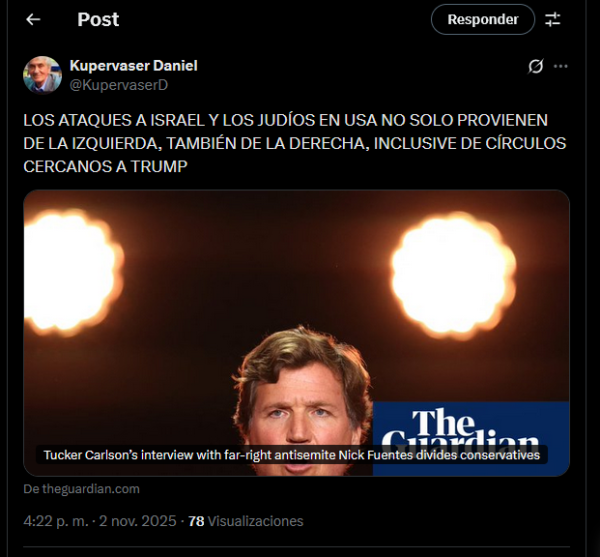Open the De theguardian.com source link
The image size is (600, 557).
(82, 489)
